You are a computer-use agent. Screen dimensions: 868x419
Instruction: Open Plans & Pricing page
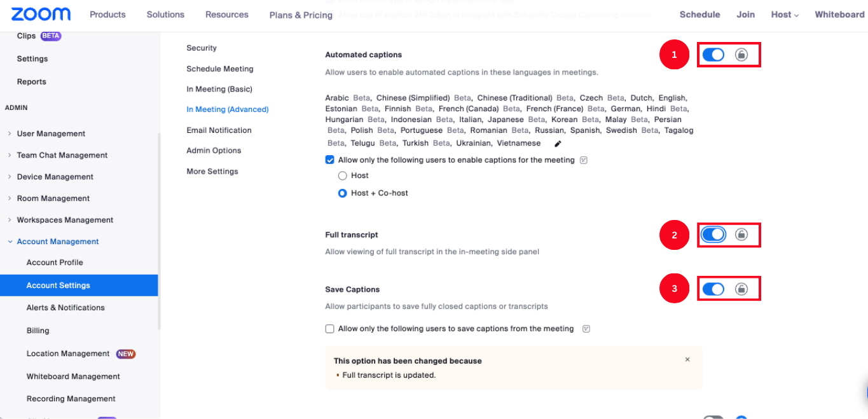coord(301,15)
